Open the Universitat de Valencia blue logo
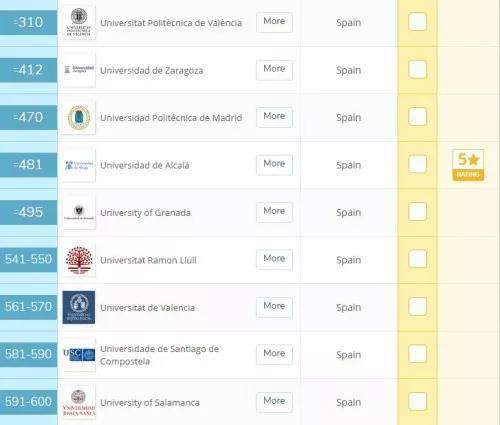The width and height of the screenshot is (500, 425). click(79, 307)
